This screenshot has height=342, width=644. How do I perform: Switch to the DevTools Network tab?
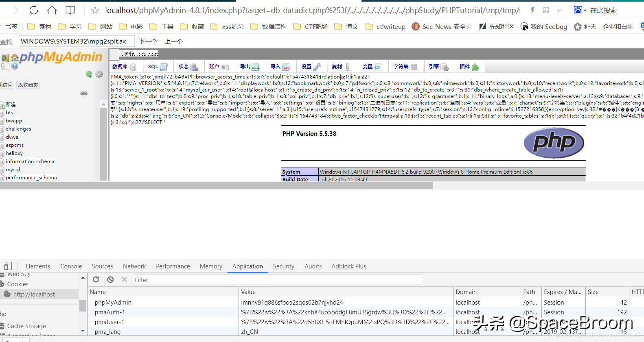coord(134,266)
